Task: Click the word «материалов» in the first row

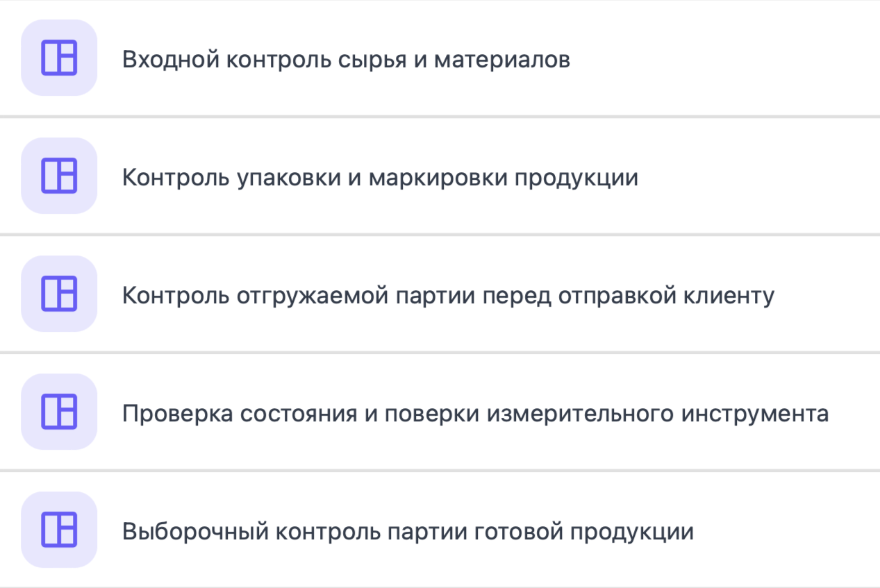Action: click(502, 60)
